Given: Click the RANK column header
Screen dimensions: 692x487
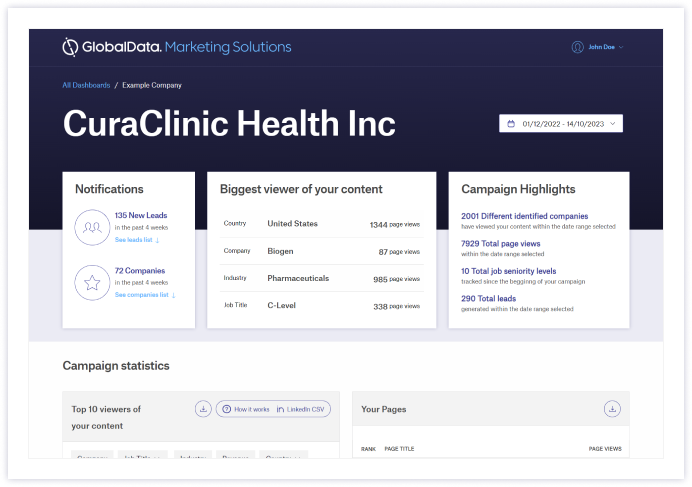Looking at the screenshot, I should click(x=368, y=449).
